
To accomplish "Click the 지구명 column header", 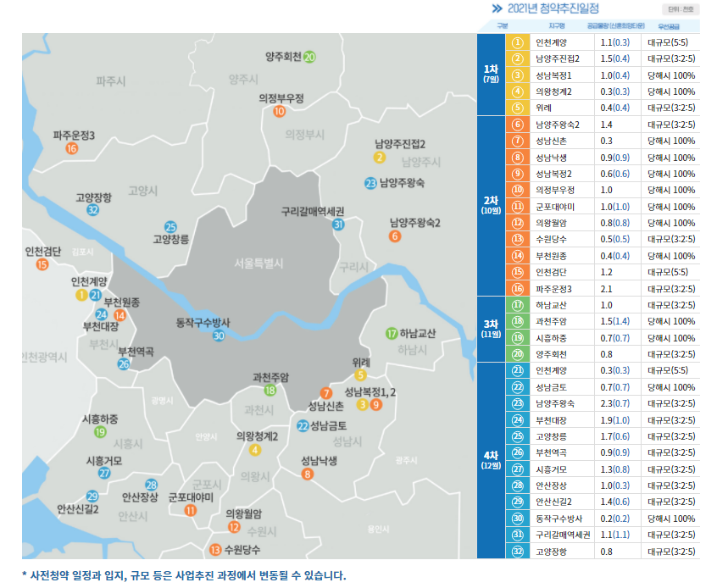I will coord(557,25).
